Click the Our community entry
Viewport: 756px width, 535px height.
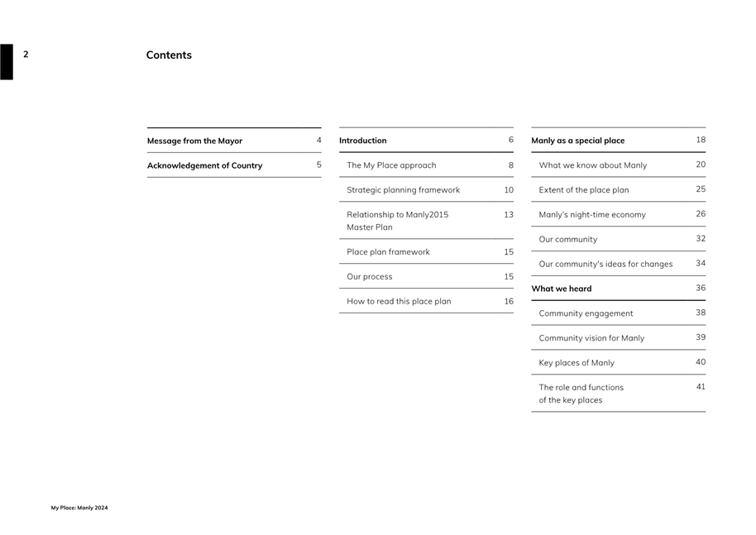point(567,240)
